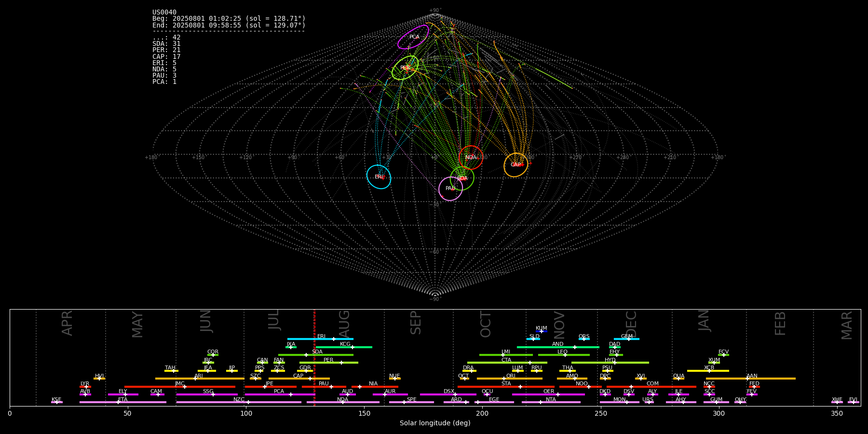This screenshot has height=434, width=868.
Task: Click the station ID text US0040
Action: click(x=164, y=13)
